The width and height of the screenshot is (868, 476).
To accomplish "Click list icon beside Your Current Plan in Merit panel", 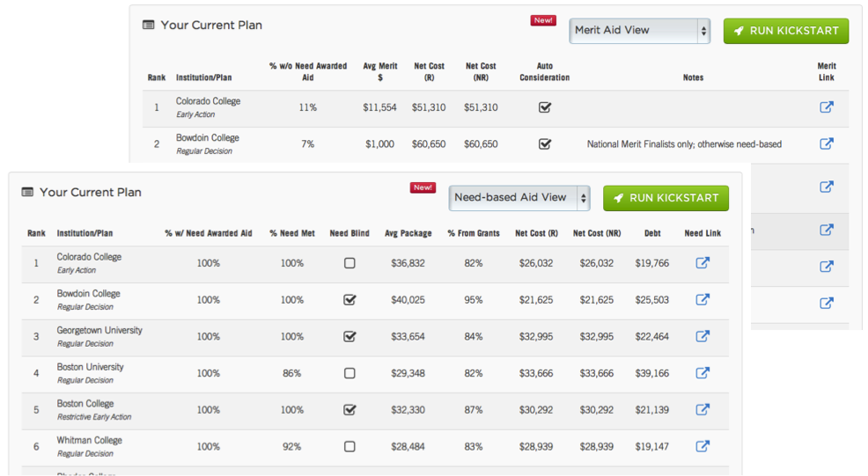I will click(x=148, y=25).
